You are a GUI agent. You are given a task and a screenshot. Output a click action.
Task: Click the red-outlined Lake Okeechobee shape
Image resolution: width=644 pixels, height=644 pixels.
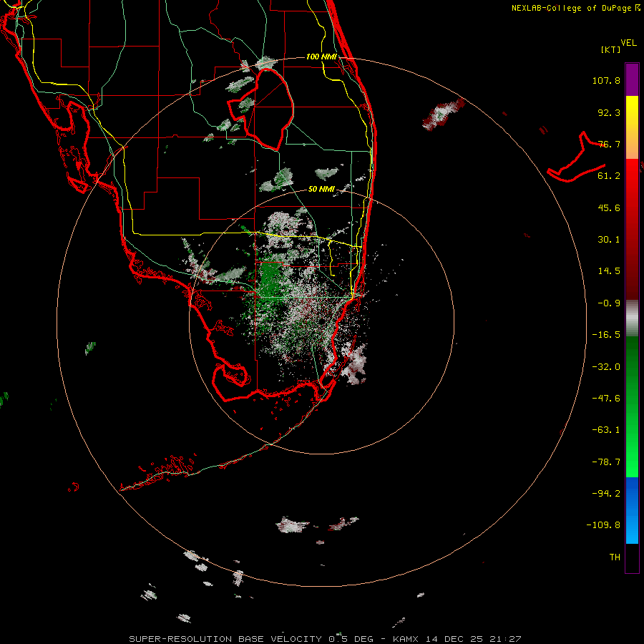click(x=262, y=109)
